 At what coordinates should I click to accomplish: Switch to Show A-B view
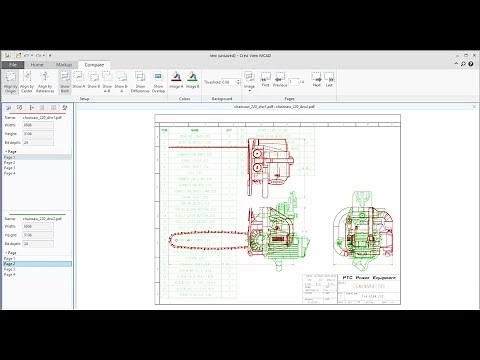coord(107,82)
